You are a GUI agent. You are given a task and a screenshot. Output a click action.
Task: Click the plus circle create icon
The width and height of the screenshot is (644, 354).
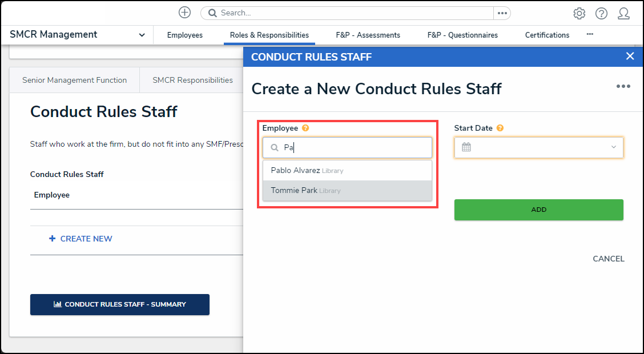click(184, 13)
